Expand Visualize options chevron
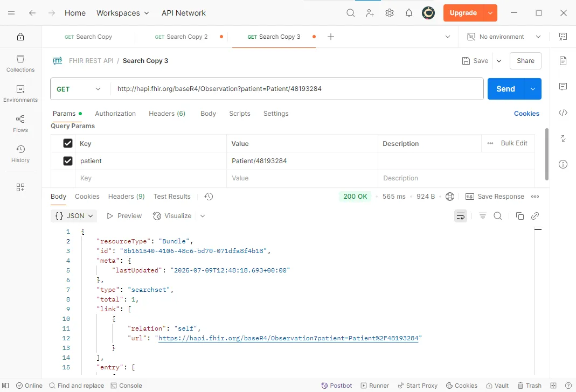The width and height of the screenshot is (576, 392). pyautogui.click(x=203, y=216)
